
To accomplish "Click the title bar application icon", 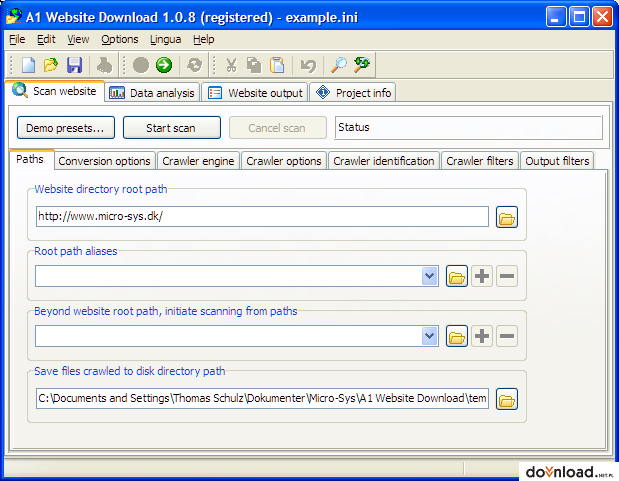I will [x=14, y=17].
